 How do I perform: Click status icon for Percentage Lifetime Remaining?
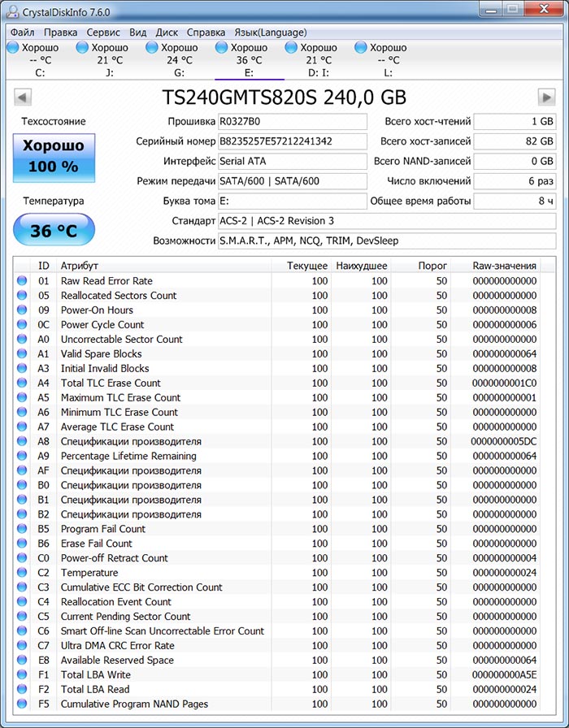point(22,456)
